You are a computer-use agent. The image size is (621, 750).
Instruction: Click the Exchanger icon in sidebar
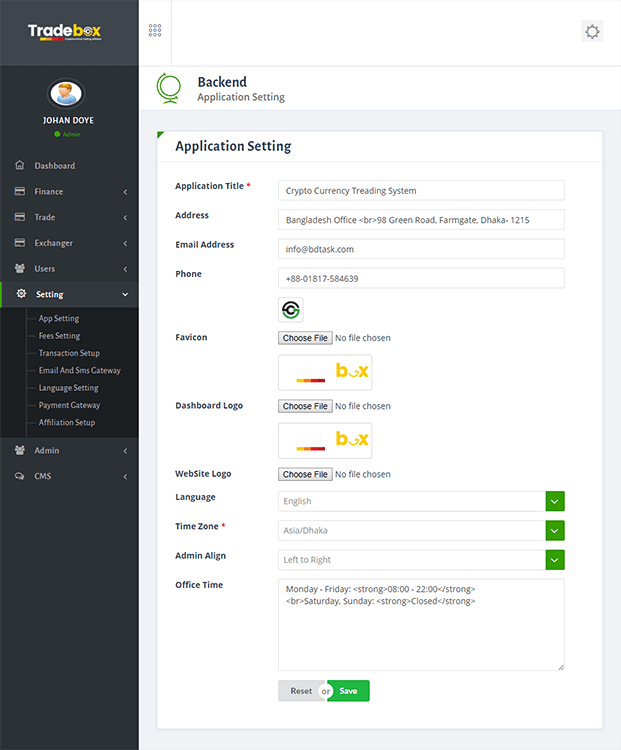20,243
